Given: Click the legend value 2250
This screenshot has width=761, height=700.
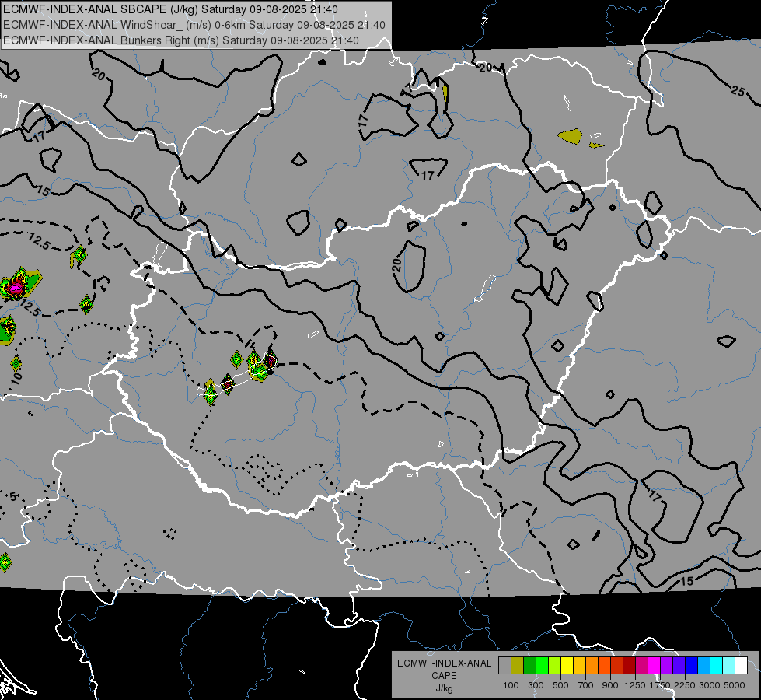Looking at the screenshot, I should (x=685, y=685).
